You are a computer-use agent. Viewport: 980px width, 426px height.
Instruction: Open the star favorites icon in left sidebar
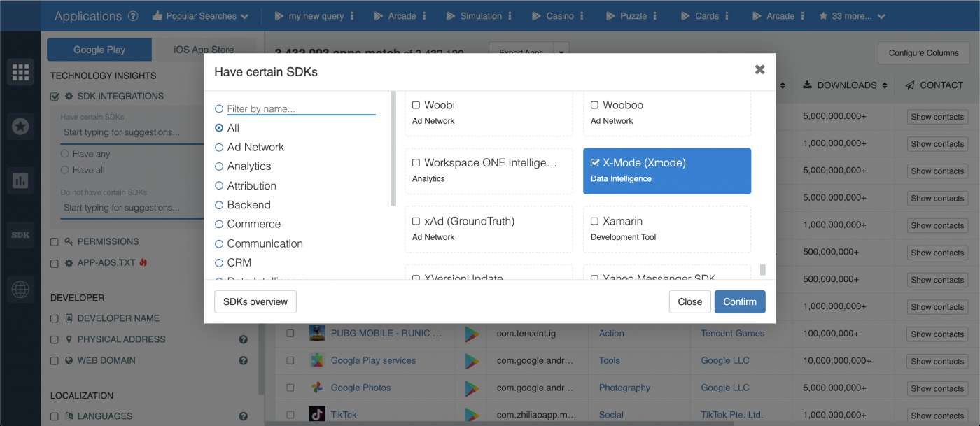[20, 127]
